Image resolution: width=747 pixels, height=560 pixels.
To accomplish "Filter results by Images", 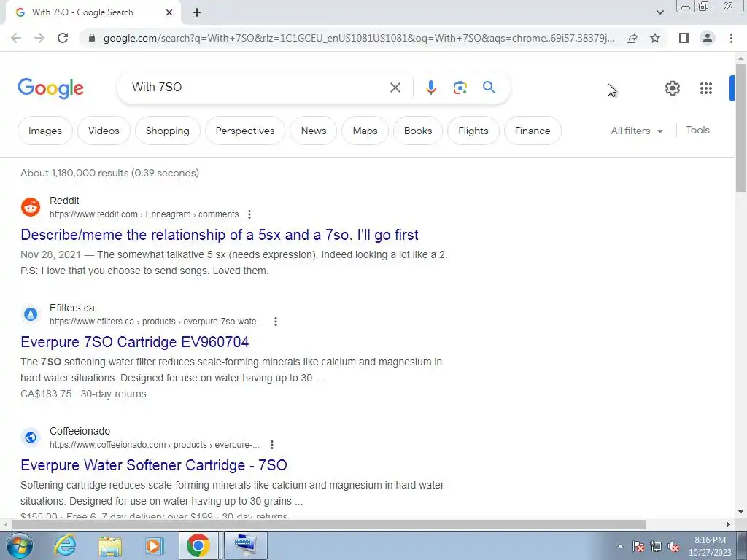I will [x=45, y=131].
